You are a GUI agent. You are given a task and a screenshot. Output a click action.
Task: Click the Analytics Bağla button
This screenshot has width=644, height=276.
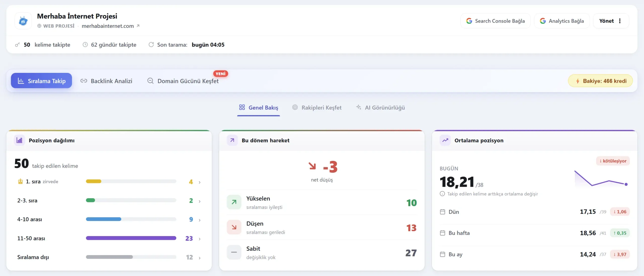(562, 21)
